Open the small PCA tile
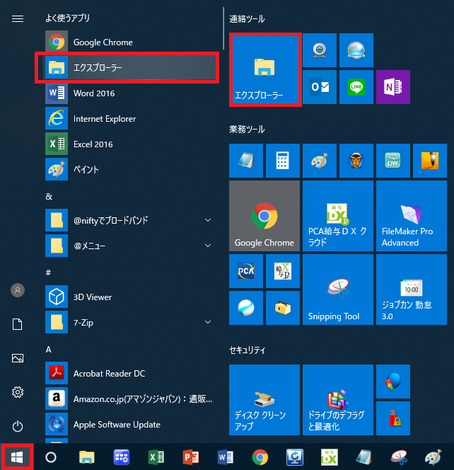This screenshot has height=470, width=454. [246, 271]
